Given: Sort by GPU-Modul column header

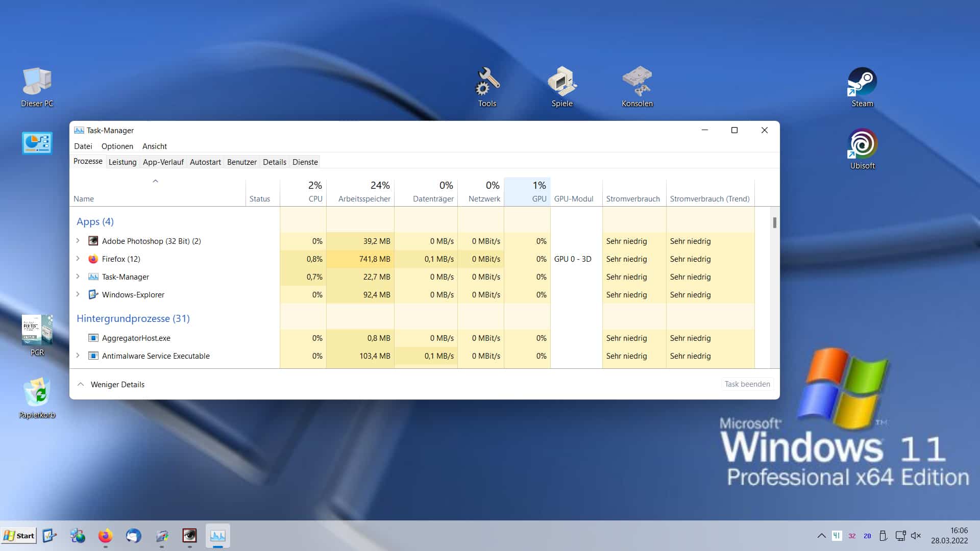Looking at the screenshot, I should [576, 192].
